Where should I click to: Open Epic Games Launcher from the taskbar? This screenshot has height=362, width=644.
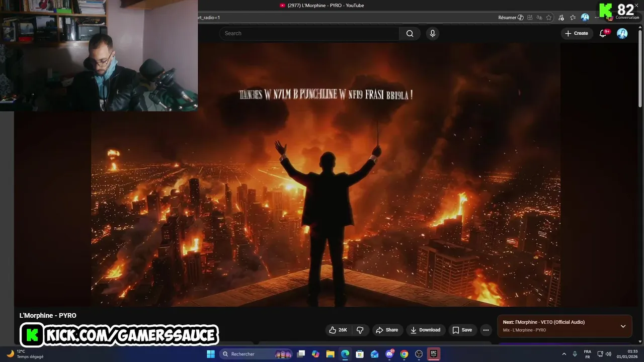433,354
